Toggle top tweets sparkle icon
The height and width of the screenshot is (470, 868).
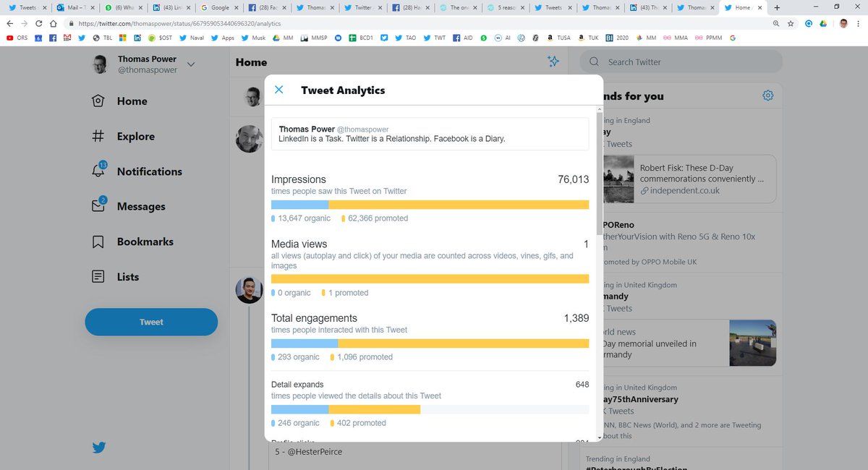coord(553,62)
